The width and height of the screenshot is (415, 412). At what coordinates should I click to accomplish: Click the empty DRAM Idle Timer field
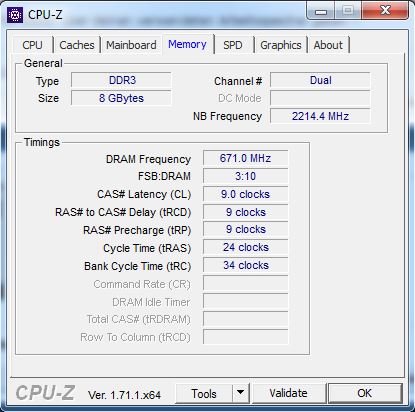[x=245, y=301]
